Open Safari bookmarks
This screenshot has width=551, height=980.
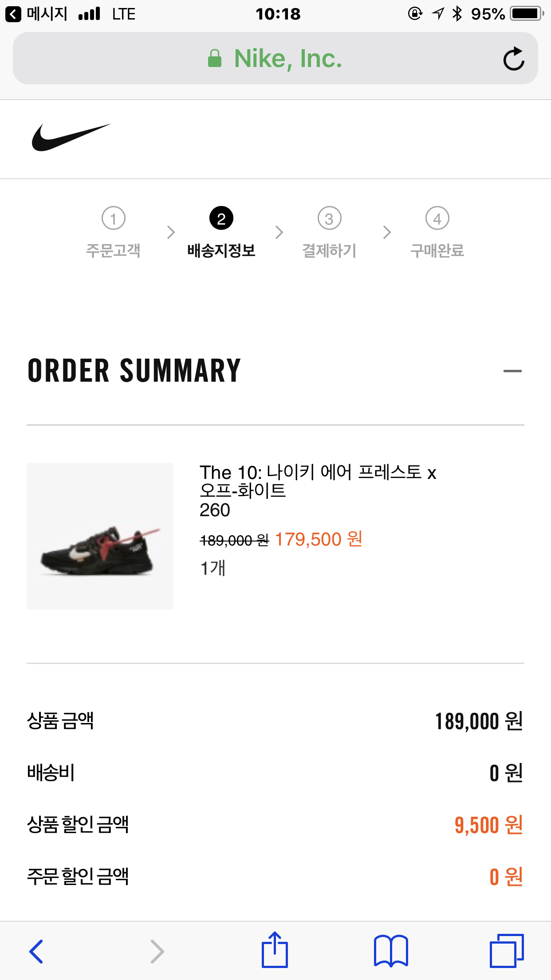tap(391, 951)
